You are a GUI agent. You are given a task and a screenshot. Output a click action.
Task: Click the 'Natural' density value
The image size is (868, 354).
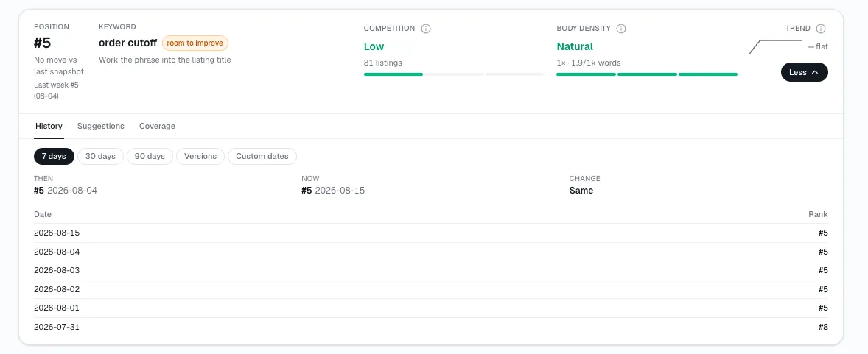pyautogui.click(x=575, y=46)
